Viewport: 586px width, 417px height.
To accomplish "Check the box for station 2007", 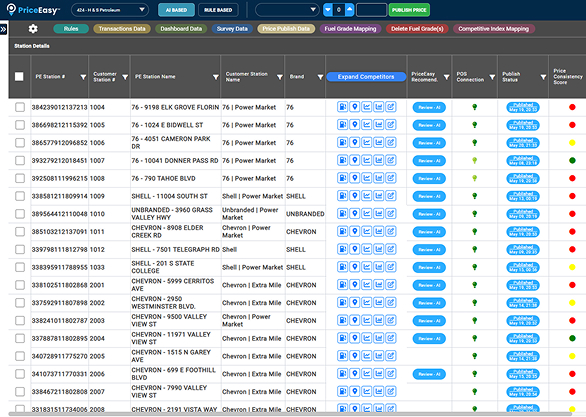I will (20, 392).
